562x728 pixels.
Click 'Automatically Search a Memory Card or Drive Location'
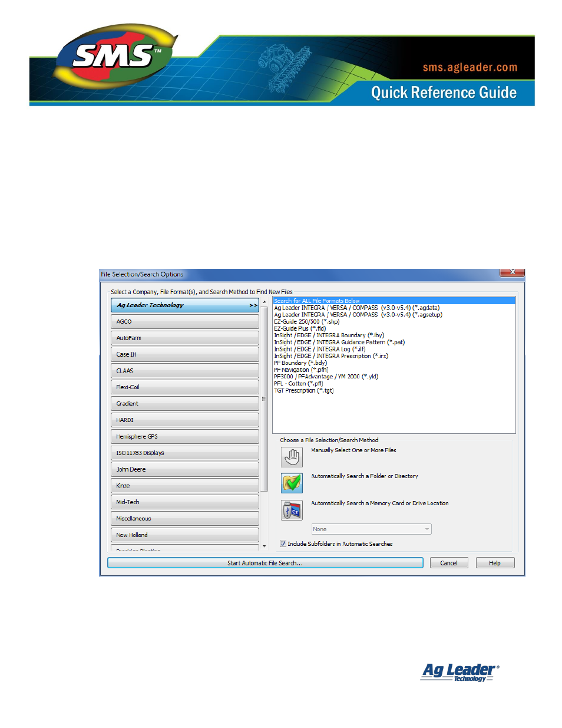[380, 503]
